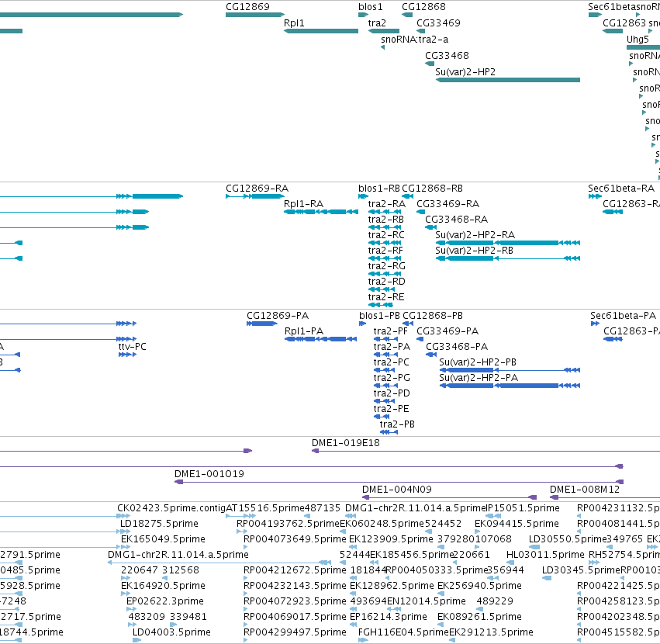The height and width of the screenshot is (644, 660).
Task: Click the CG12869-RA transcript label
Action: (257, 189)
